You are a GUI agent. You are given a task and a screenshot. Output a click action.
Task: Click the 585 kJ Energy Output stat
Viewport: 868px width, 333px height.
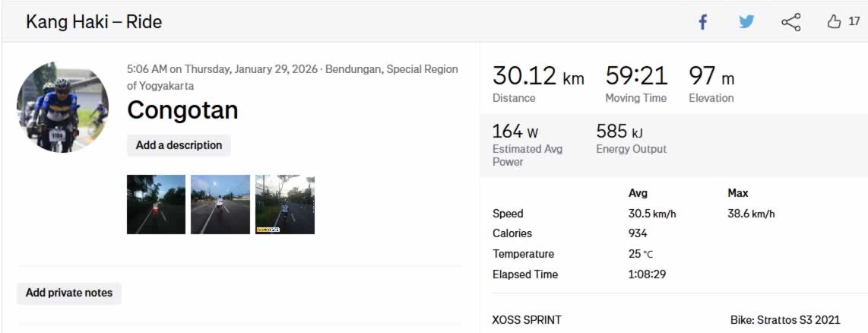(631, 138)
